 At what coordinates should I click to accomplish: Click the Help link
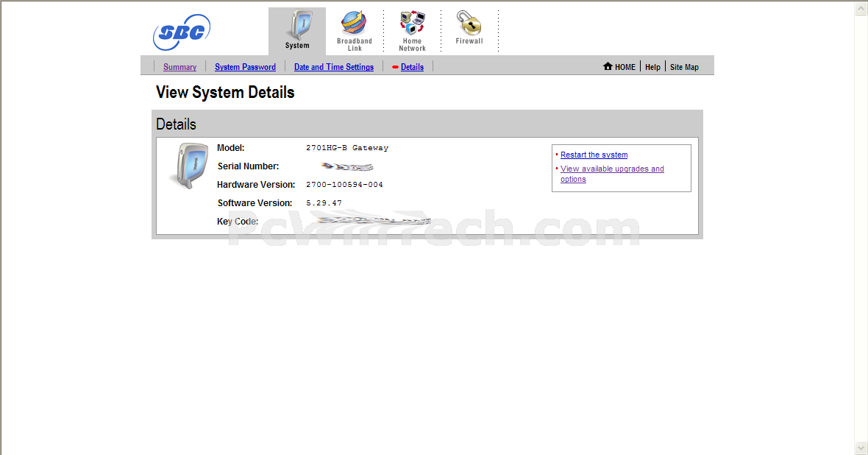[652, 67]
